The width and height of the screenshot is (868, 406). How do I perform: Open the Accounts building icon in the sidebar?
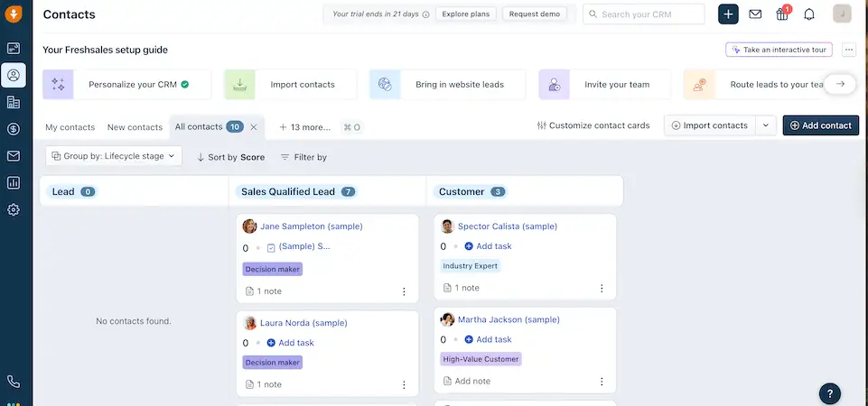[x=14, y=102]
